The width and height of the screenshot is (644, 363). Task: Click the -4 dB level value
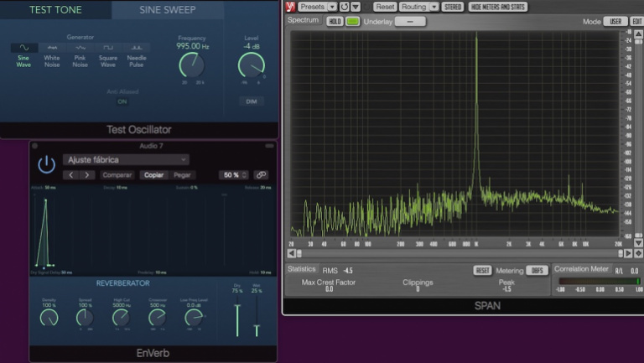pos(252,46)
